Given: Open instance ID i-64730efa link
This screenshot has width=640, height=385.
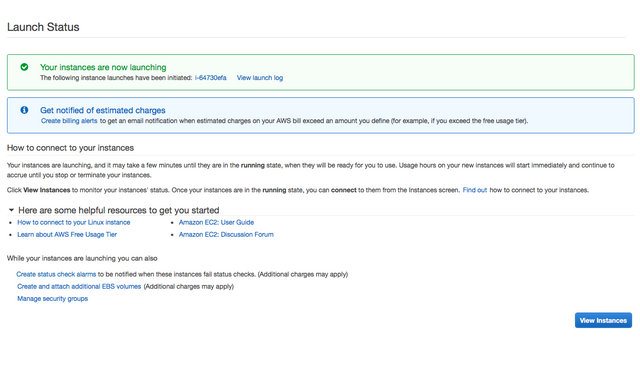Looking at the screenshot, I should click(x=211, y=78).
